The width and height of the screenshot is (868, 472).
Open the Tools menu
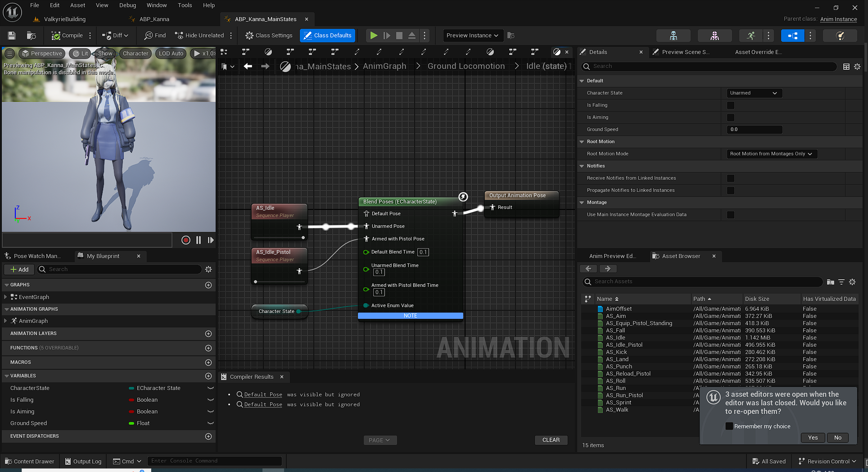point(185,5)
